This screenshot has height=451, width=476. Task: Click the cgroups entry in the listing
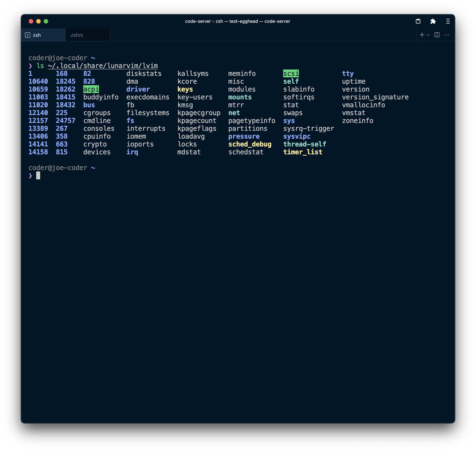point(97,113)
